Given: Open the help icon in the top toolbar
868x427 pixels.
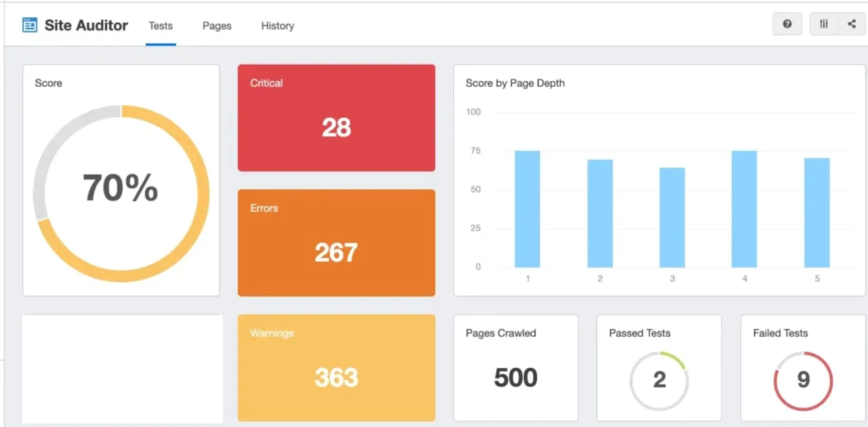Looking at the screenshot, I should coord(787,24).
